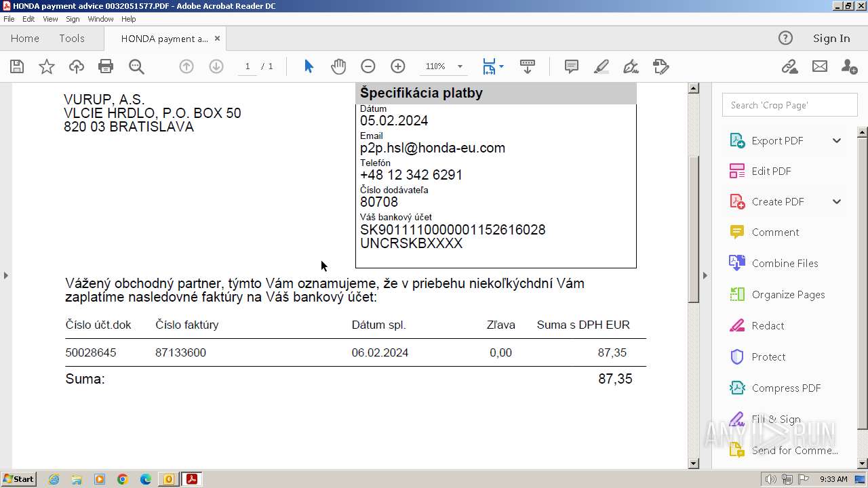Zoom out with the minus icon
Viewport: 868px width, 488px height.
click(x=368, y=66)
